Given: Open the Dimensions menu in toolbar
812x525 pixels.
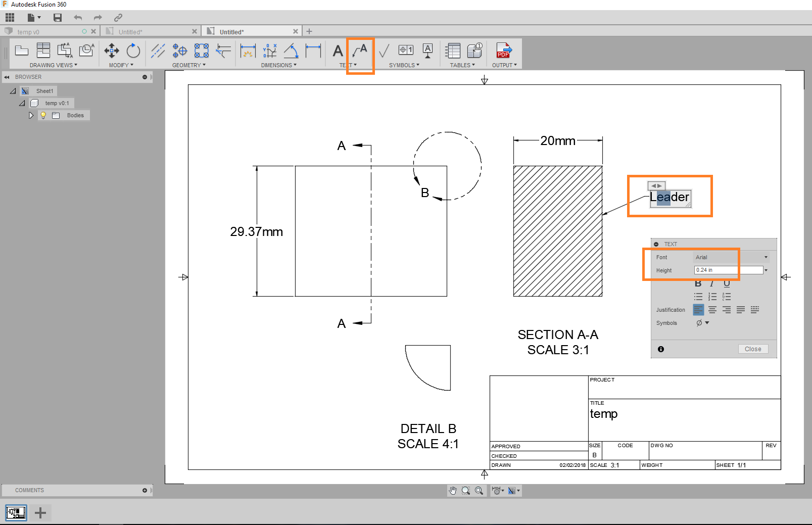Looking at the screenshot, I should point(279,65).
